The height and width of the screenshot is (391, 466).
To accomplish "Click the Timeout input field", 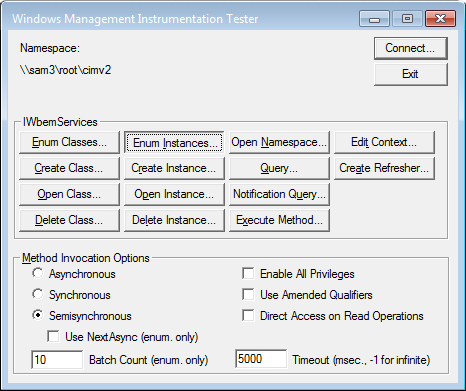I will pyautogui.click(x=261, y=359).
